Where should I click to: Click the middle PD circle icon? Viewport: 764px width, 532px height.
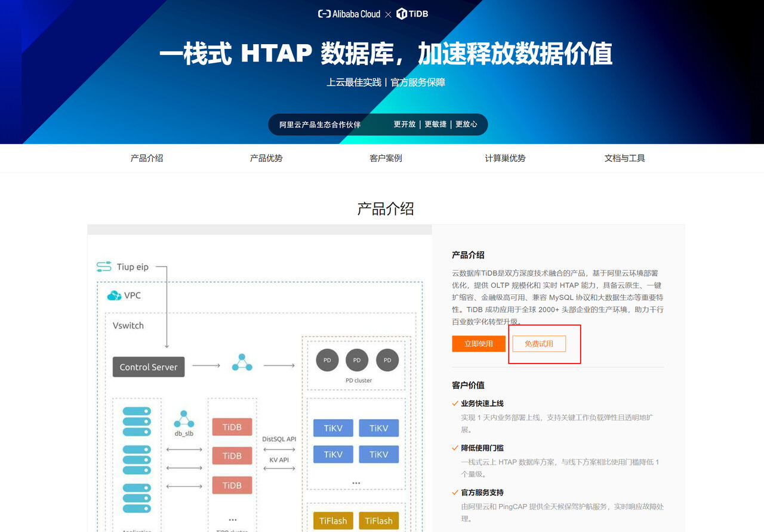pyautogui.click(x=357, y=360)
